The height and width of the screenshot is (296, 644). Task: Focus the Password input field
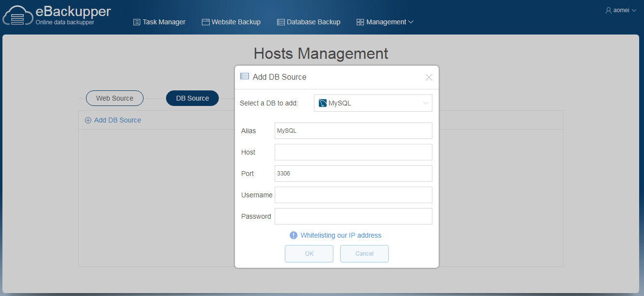(x=353, y=216)
